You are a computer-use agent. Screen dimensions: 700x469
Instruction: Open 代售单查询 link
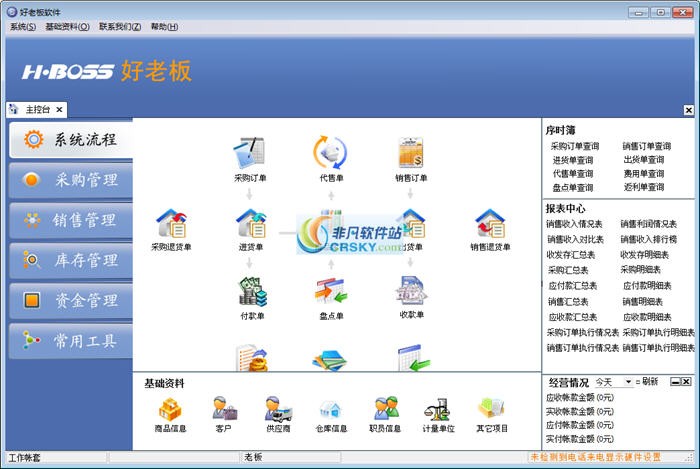(x=573, y=174)
